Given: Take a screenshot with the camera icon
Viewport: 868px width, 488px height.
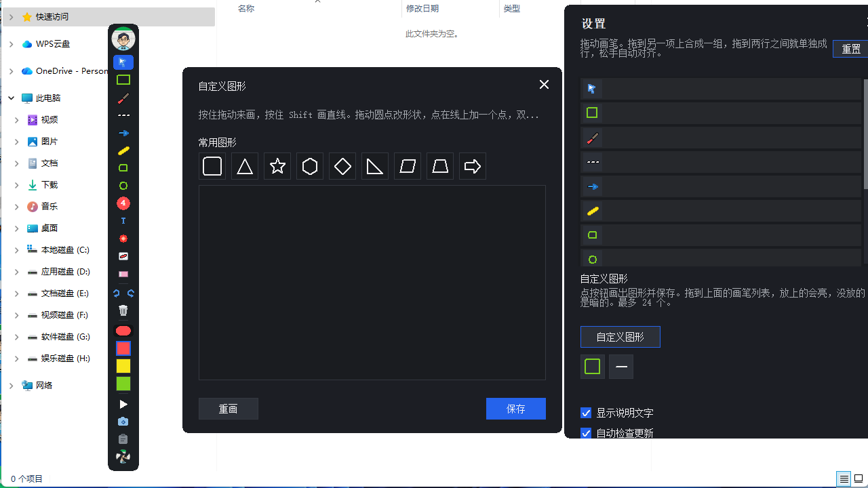Looking at the screenshot, I should point(123,422).
